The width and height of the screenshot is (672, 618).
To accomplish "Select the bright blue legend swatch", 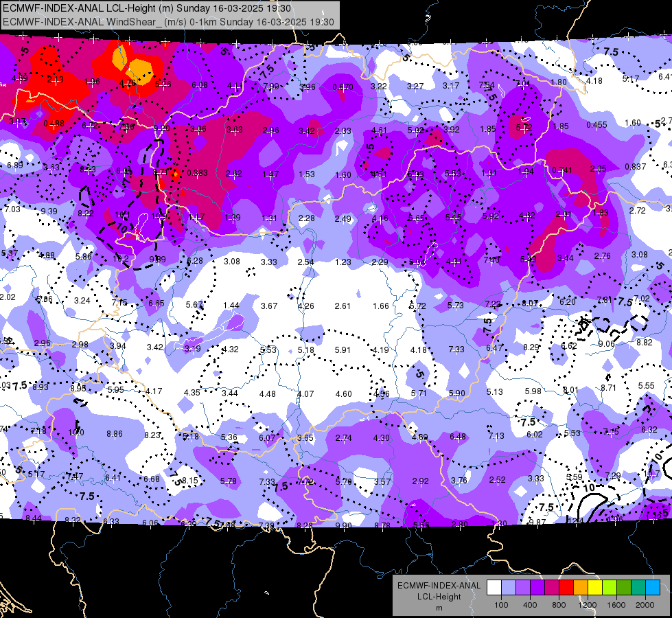I will (653, 588).
